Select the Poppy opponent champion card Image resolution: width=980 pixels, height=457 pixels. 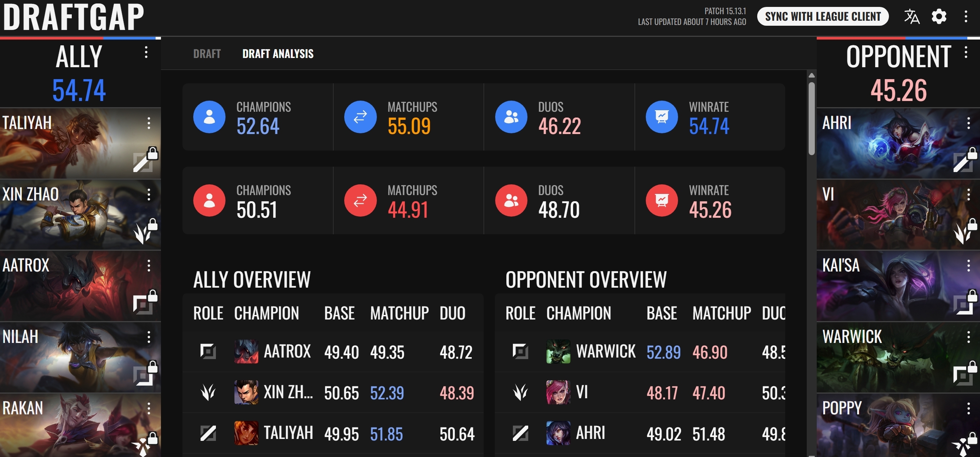tap(898, 425)
